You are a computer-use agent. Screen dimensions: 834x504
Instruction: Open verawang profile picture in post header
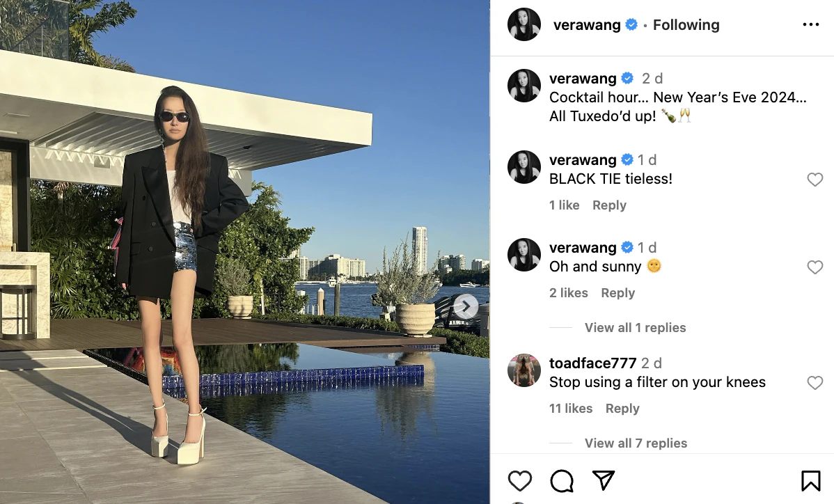pyautogui.click(x=524, y=24)
